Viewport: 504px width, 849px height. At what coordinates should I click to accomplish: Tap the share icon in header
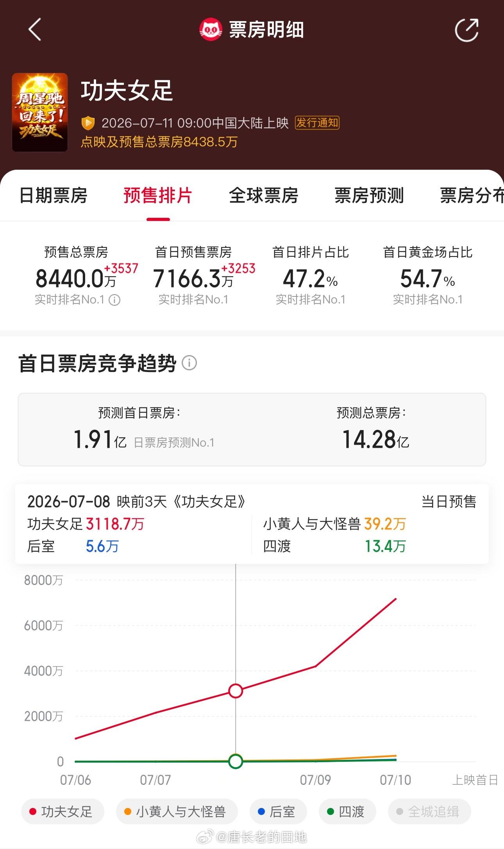click(x=467, y=30)
